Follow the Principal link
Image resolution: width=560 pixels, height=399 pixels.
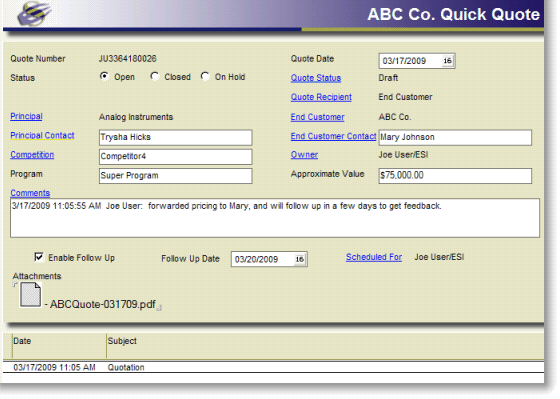pyautogui.click(x=26, y=116)
